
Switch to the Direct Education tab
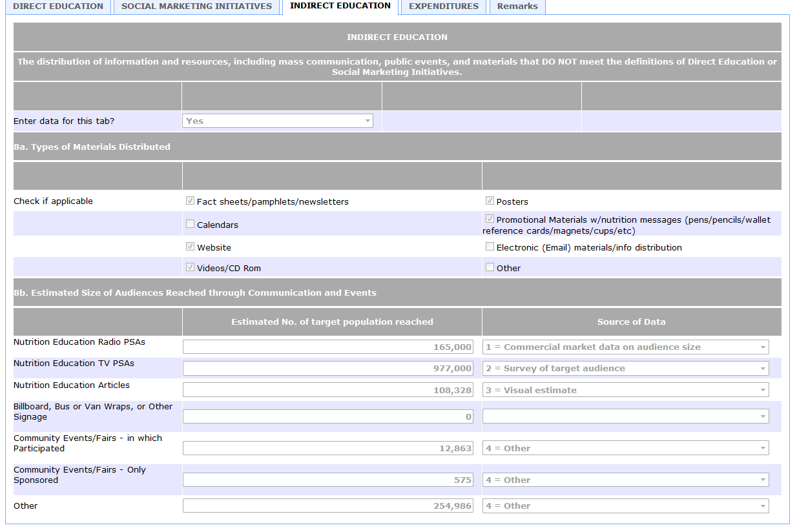click(x=58, y=6)
